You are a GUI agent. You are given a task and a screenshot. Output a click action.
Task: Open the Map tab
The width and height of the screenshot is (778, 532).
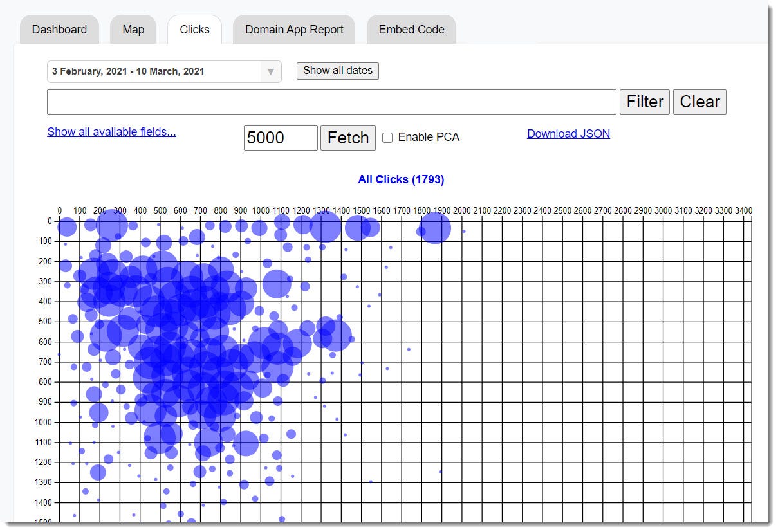133,30
